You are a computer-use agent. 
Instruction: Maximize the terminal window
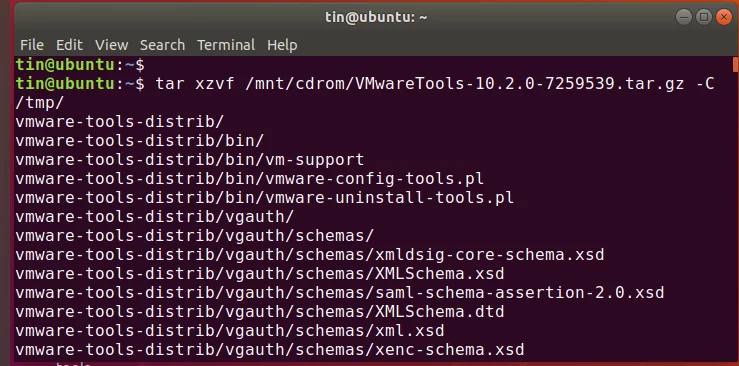(704, 17)
